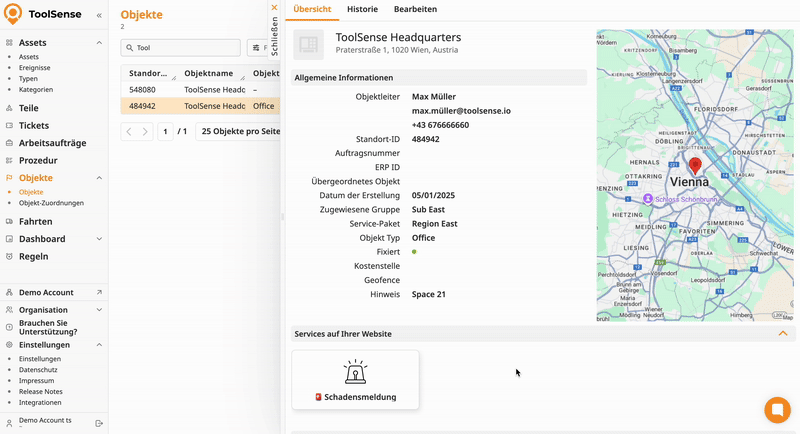Expand the Organisation menu chevron
800x434 pixels.
pyautogui.click(x=99, y=310)
